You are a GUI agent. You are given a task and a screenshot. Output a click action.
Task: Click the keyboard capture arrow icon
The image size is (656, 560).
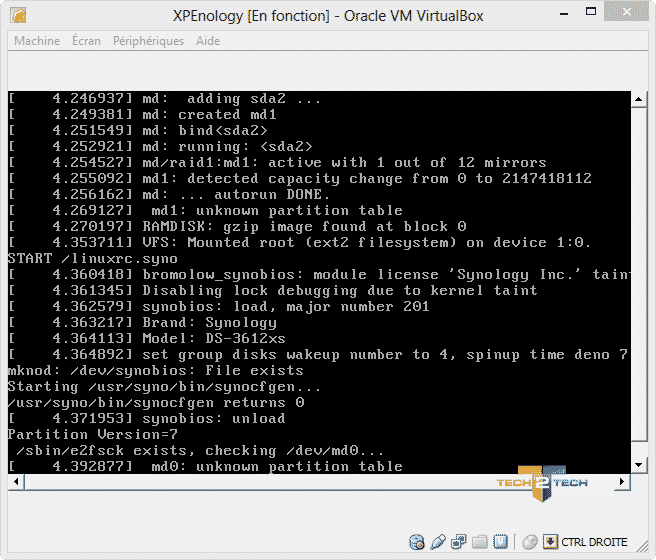[x=550, y=542]
